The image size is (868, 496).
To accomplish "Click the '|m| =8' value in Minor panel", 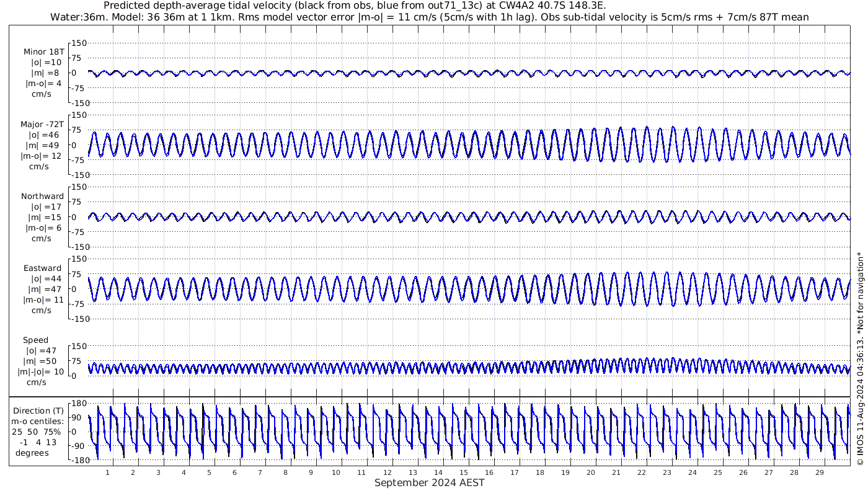I will 46,73.
